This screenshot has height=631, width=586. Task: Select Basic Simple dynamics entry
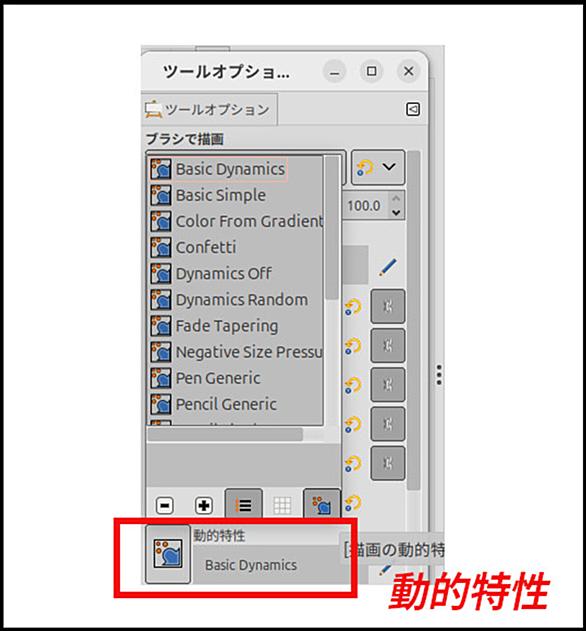pyautogui.click(x=235, y=195)
